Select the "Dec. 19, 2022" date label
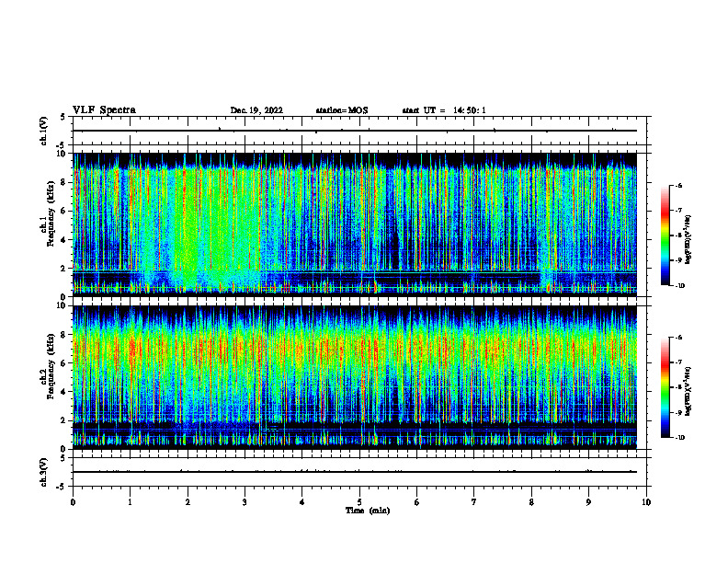 (x=256, y=110)
